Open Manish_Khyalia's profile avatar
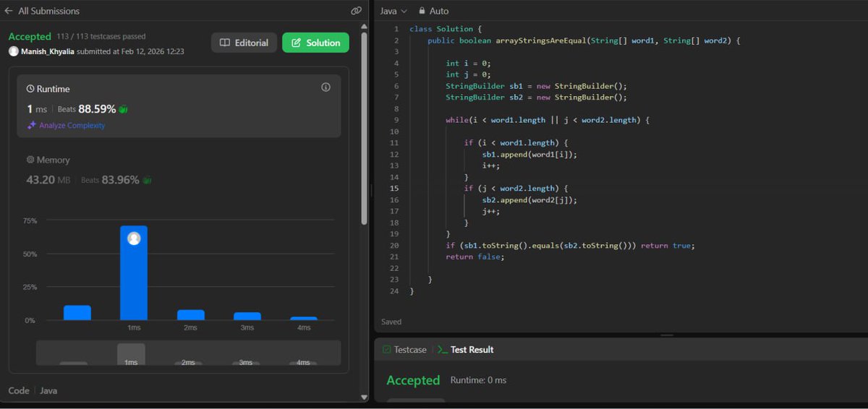The image size is (868, 409). pos(13,51)
